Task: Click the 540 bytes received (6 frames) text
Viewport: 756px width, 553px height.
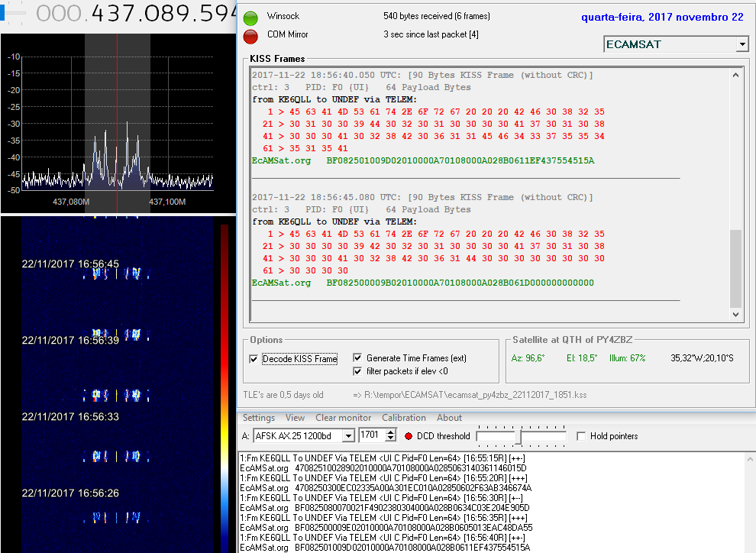Action: click(x=436, y=16)
